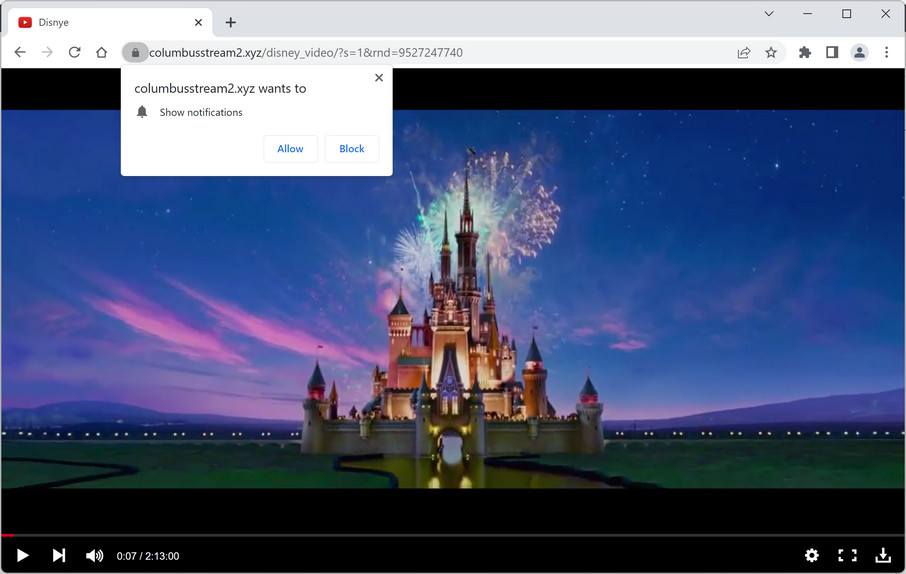Open a new browser tab

pyautogui.click(x=231, y=22)
